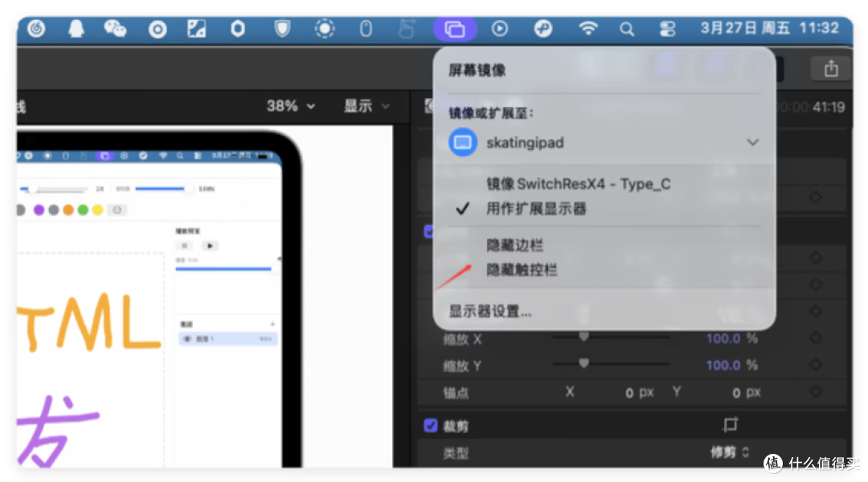Image resolution: width=868 pixels, height=482 pixels.
Task: Open the Control Center icon
Action: (x=668, y=29)
